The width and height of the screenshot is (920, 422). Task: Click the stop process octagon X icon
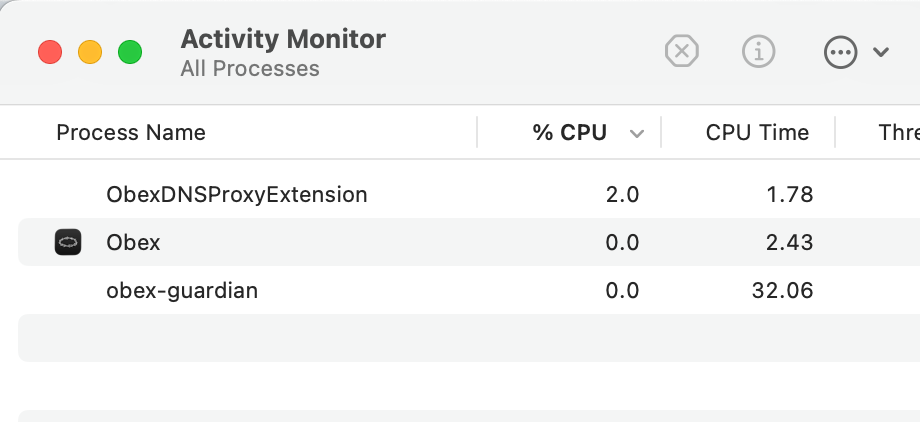(681, 51)
